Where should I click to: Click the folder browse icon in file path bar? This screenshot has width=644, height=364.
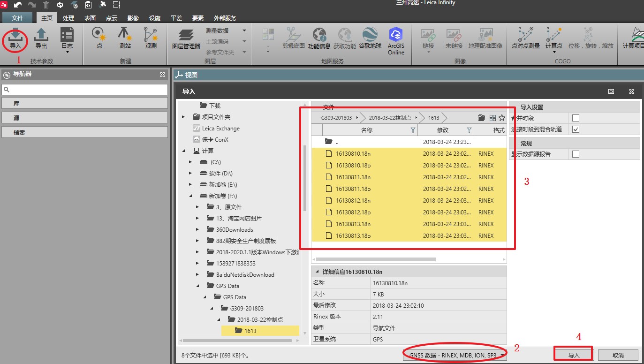pos(481,118)
